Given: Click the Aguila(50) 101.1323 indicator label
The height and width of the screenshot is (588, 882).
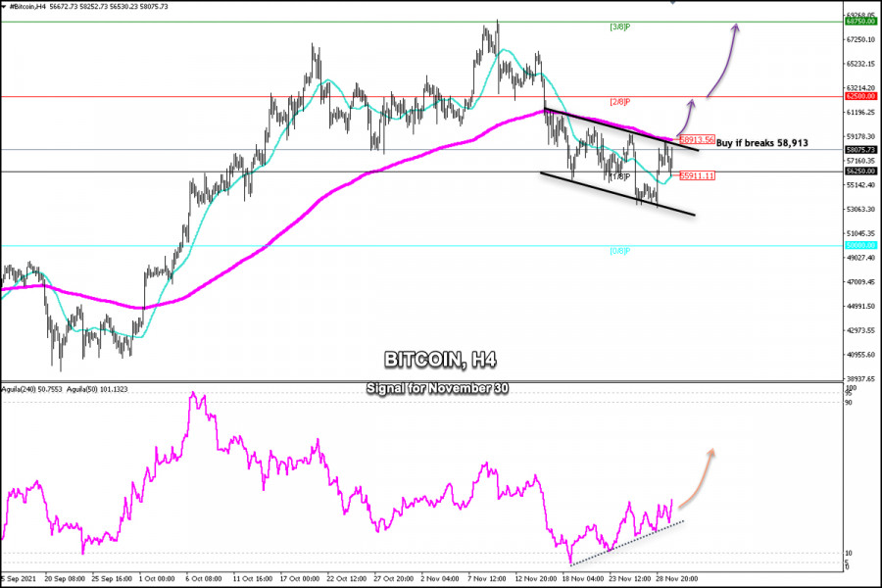Looking at the screenshot, I should 97,389.
